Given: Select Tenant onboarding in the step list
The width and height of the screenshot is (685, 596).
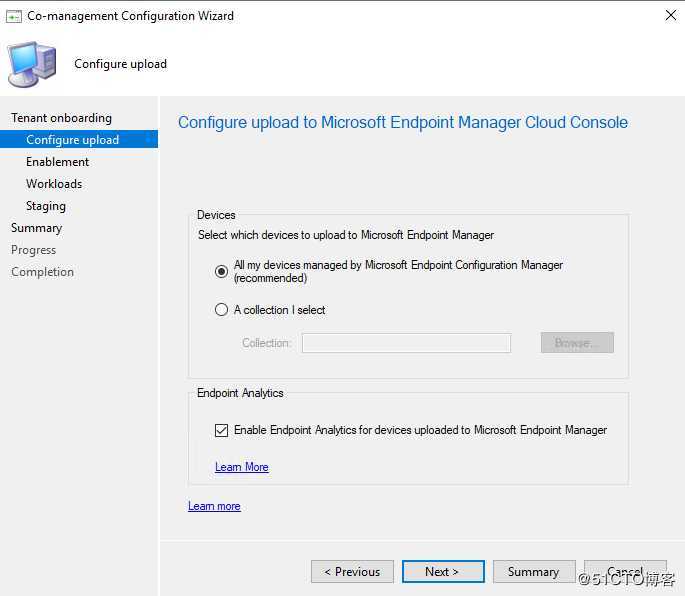Looking at the screenshot, I should (x=62, y=118).
